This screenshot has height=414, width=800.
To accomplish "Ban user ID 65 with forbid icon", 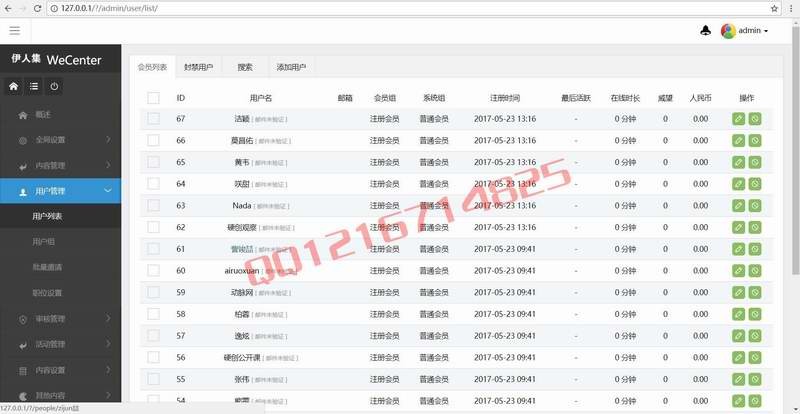I will pos(755,162).
